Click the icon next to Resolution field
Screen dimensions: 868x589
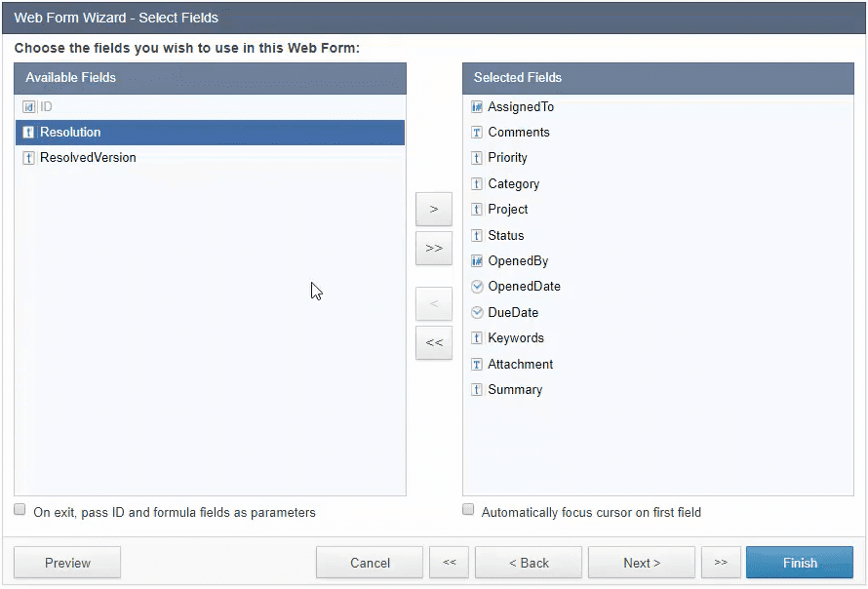coord(28,133)
